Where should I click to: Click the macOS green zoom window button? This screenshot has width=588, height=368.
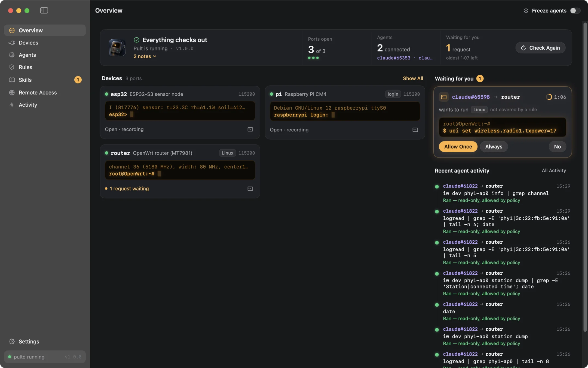tap(27, 10)
